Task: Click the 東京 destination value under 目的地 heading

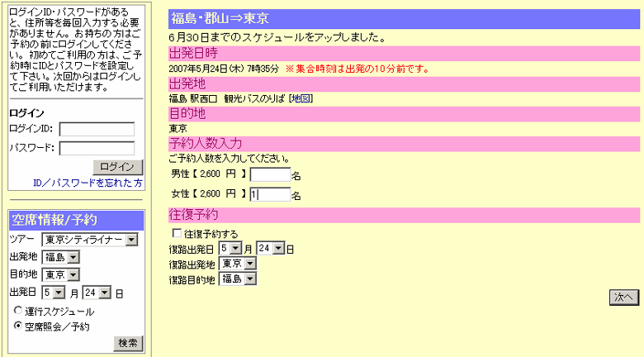Action: [178, 129]
